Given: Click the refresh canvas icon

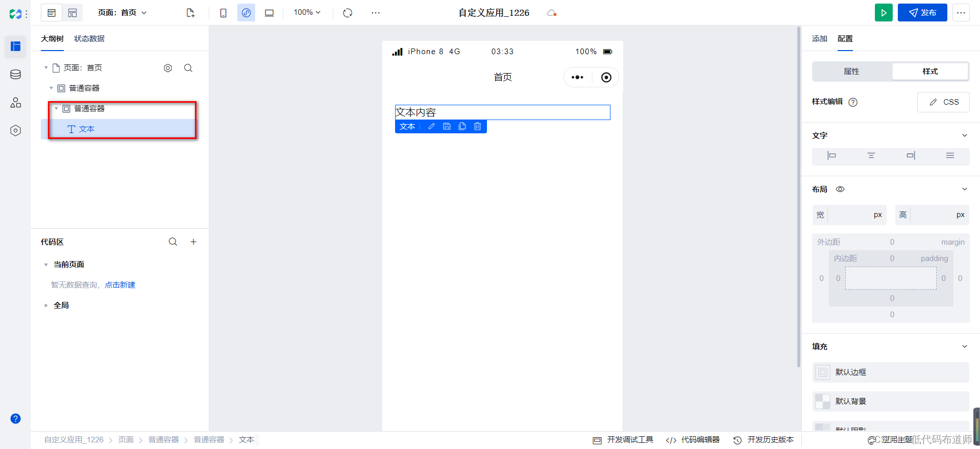Looking at the screenshot, I should tap(348, 13).
